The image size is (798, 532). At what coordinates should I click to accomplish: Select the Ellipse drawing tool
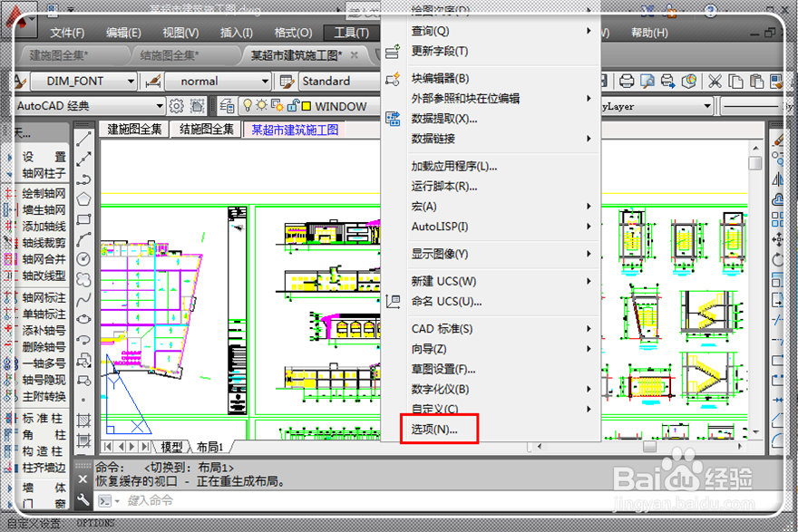[x=84, y=319]
